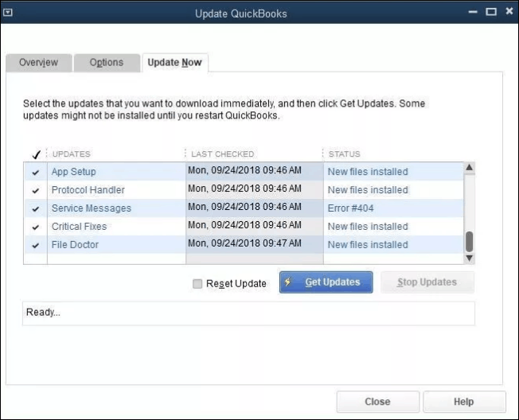This screenshot has width=519, height=420.
Task: Maximize the Update QuickBooks window
Action: tap(490, 12)
